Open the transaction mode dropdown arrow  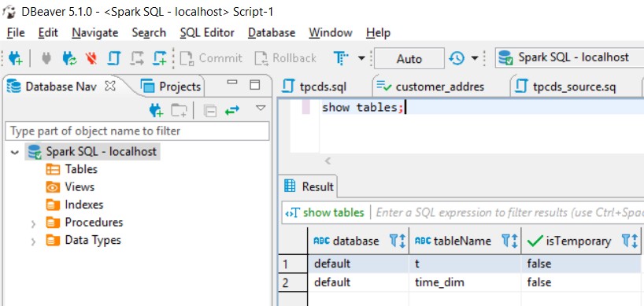[x=361, y=58]
